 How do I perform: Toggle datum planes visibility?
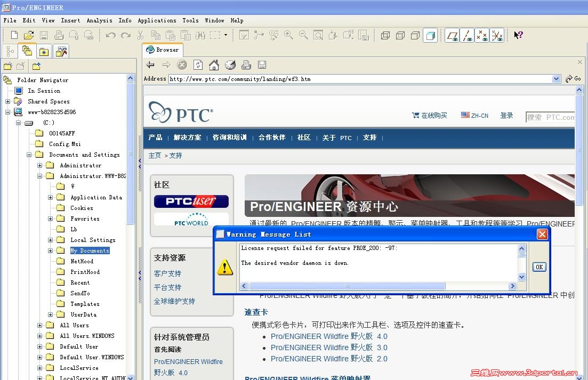click(452, 36)
